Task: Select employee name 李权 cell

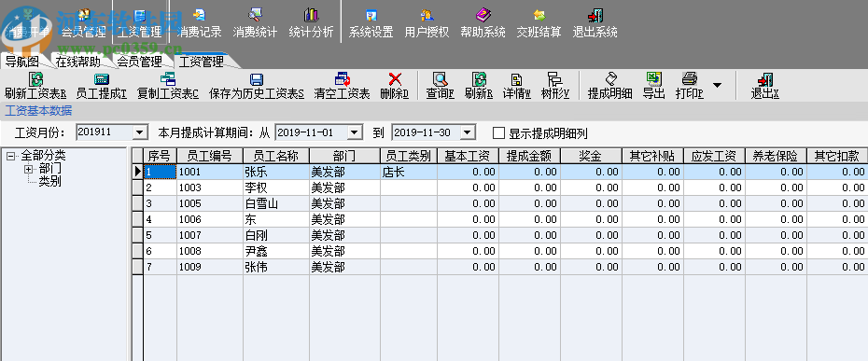Action: point(276,187)
